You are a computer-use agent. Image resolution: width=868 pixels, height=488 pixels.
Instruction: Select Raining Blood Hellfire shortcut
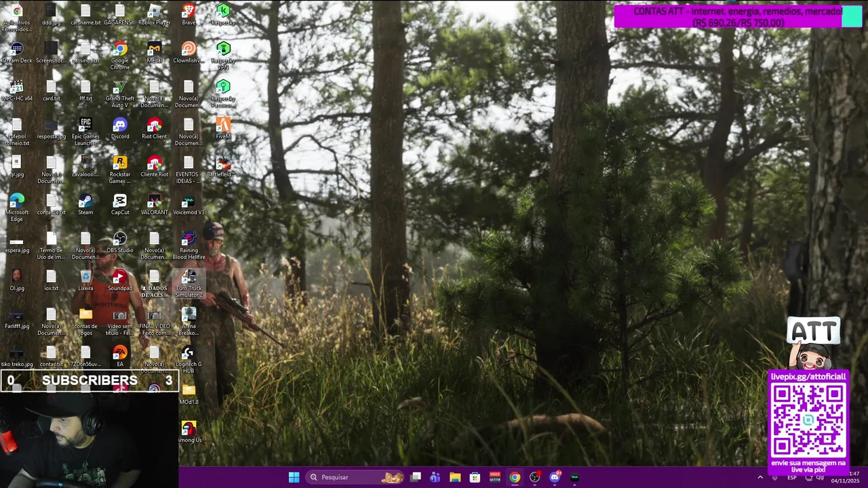[189, 245]
